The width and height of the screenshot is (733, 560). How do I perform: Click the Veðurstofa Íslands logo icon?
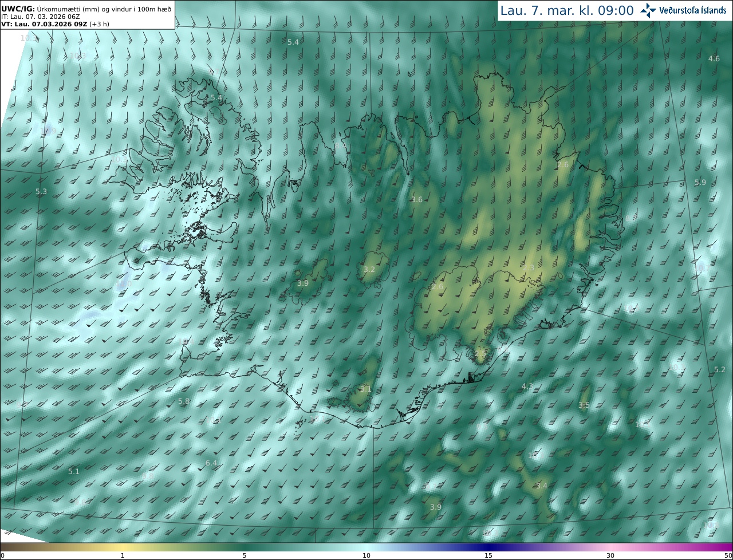(x=648, y=10)
